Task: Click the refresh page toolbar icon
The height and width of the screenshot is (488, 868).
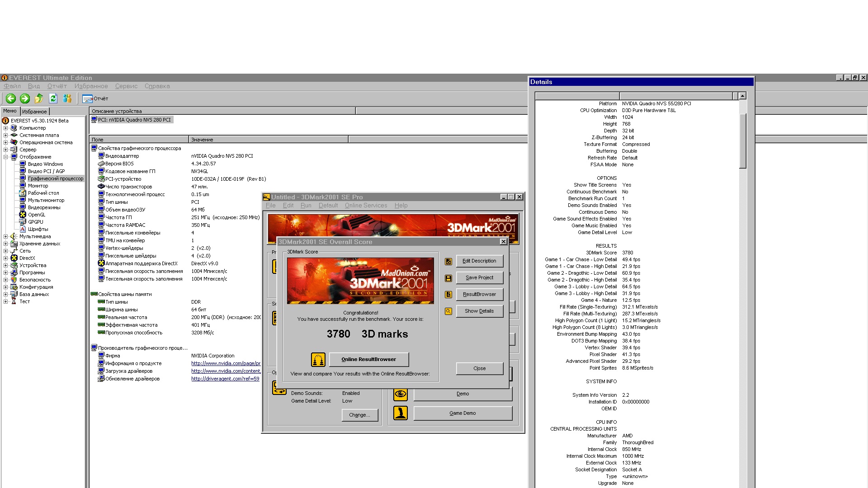Action: [x=53, y=99]
